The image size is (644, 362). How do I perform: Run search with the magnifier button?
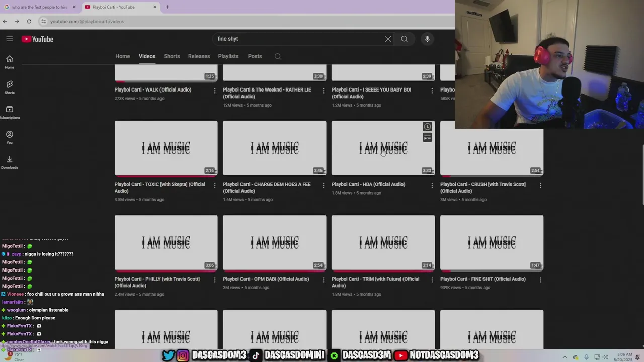pyautogui.click(x=404, y=39)
